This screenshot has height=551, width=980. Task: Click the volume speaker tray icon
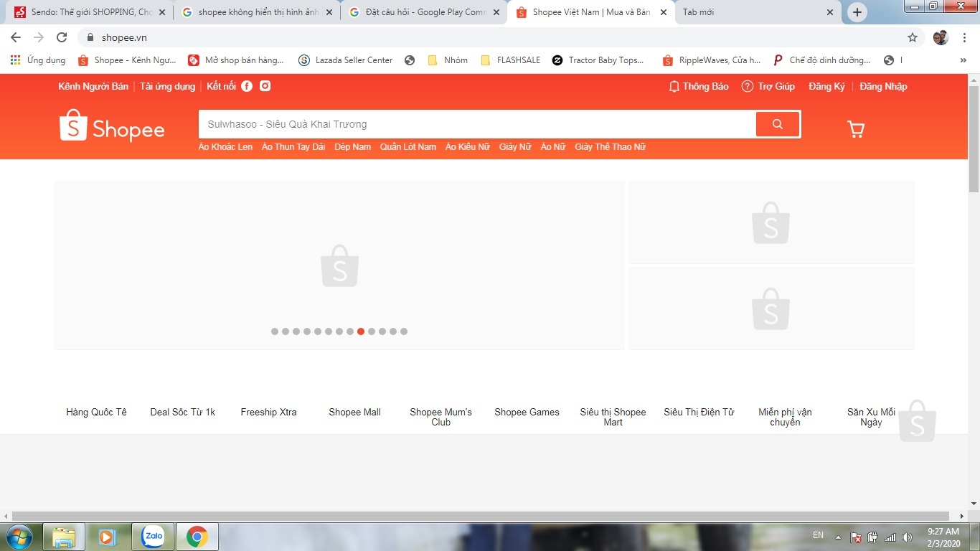coord(908,537)
